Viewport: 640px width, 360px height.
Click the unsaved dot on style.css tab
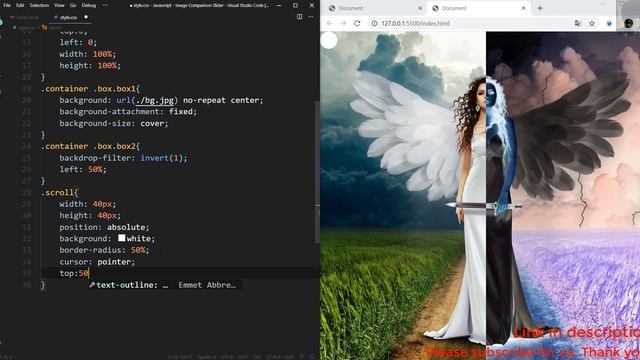point(86,17)
